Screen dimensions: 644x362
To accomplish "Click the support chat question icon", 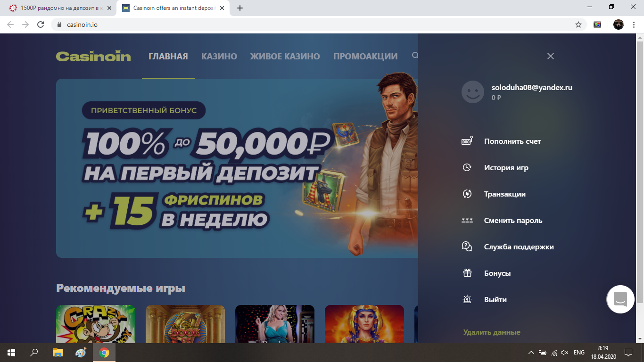I will coord(467,247).
